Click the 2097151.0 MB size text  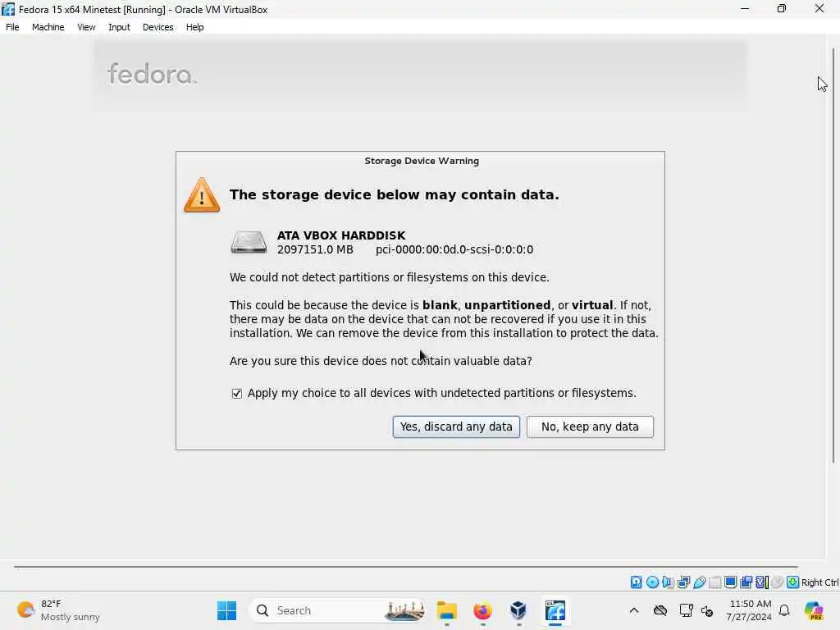[315, 249]
